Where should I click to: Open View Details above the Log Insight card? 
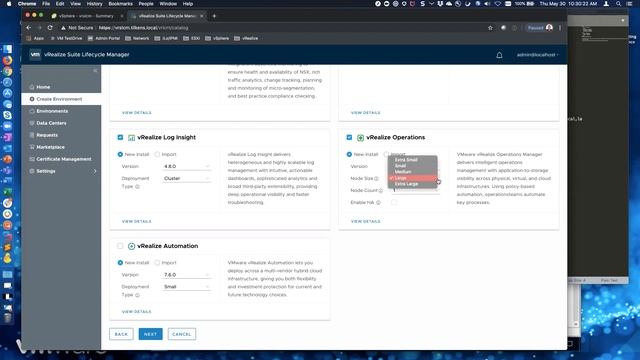(136, 113)
